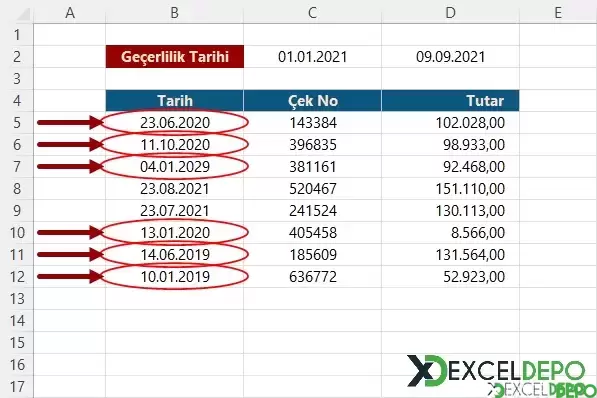The height and width of the screenshot is (398, 597).
Task: Select amount cell 102.028,00
Action: [450, 123]
